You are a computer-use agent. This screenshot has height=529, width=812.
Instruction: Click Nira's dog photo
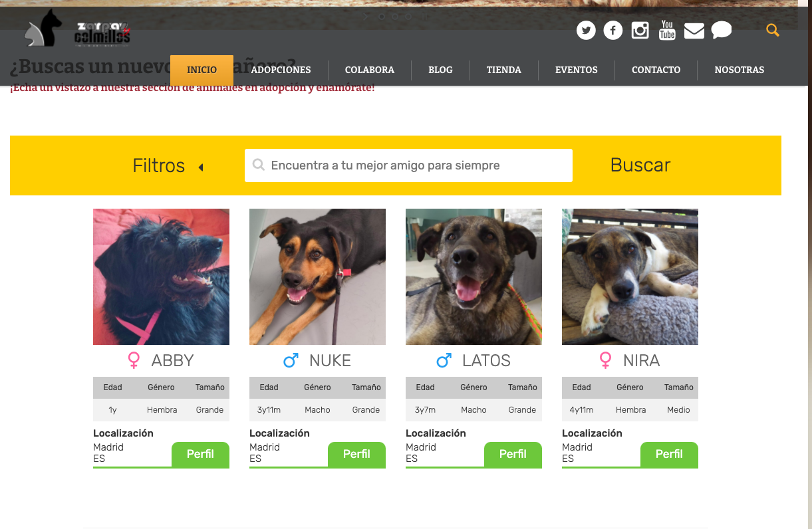(x=630, y=276)
